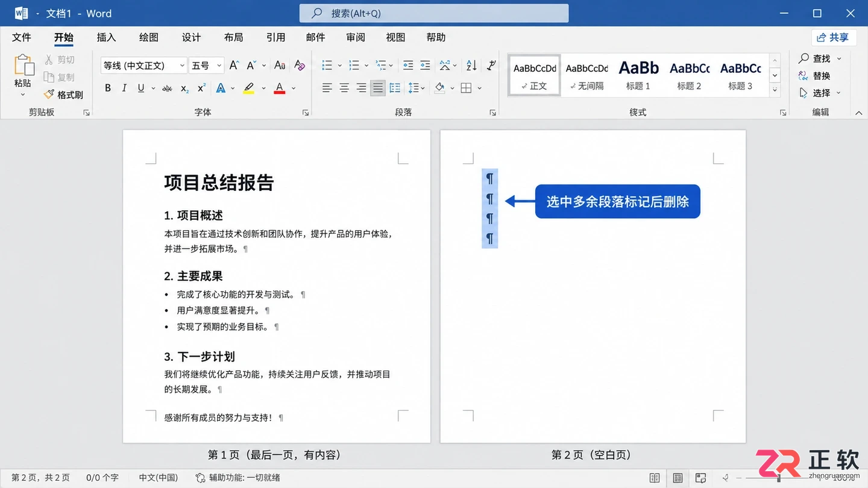Toggle justify alignment
The width and height of the screenshot is (868, 488).
(x=377, y=89)
